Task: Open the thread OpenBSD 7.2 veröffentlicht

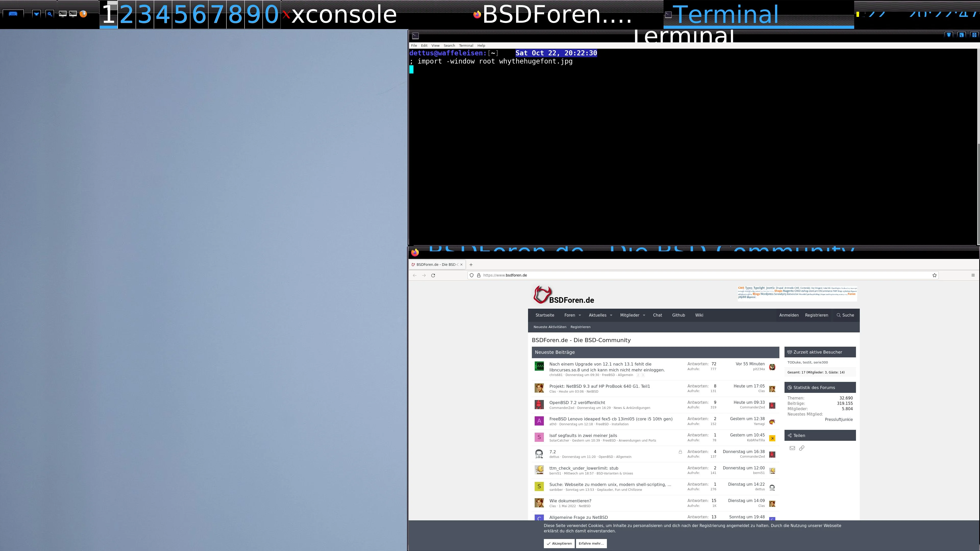Action: click(x=577, y=402)
